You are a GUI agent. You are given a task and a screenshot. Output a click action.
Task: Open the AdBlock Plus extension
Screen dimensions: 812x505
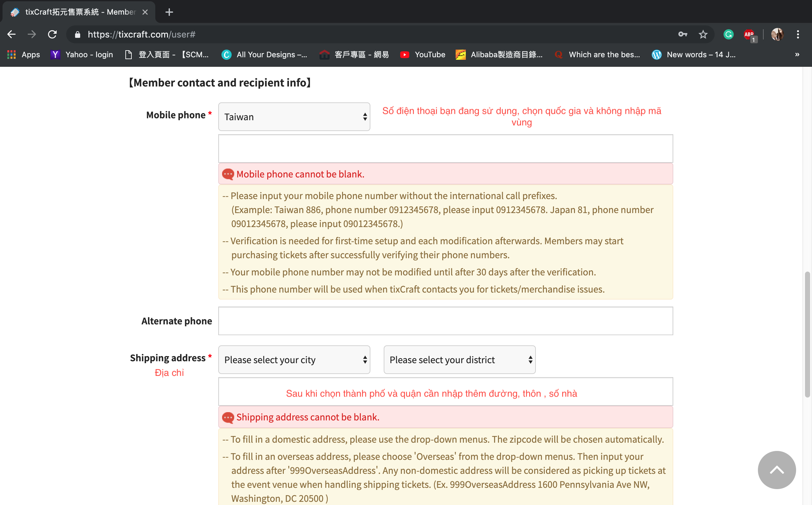point(749,34)
